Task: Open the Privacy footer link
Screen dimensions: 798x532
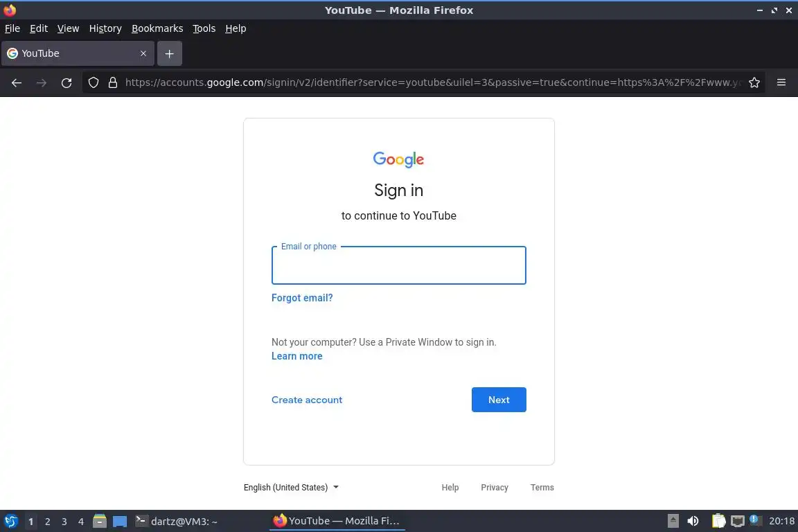Action: pos(495,487)
